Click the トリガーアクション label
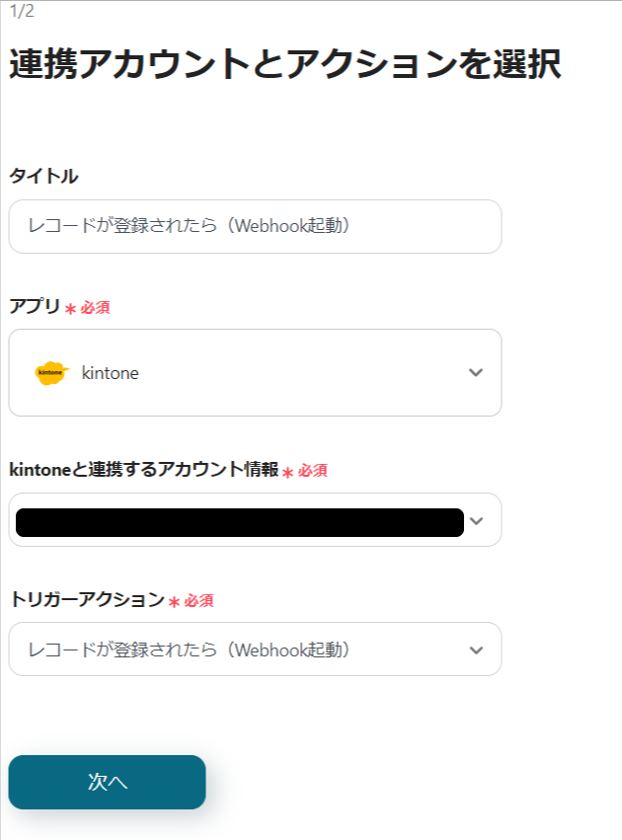Viewport: 622px width, 840px height. click(86, 599)
